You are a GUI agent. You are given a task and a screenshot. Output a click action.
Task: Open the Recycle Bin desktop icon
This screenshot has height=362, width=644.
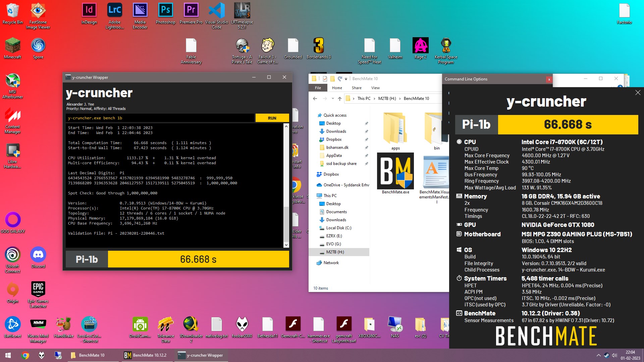pyautogui.click(x=13, y=14)
